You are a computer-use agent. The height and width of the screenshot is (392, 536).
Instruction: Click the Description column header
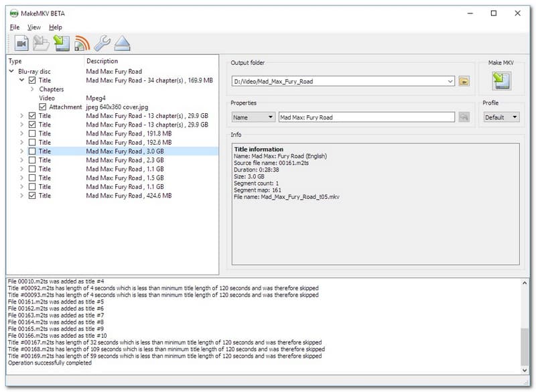[103, 62]
